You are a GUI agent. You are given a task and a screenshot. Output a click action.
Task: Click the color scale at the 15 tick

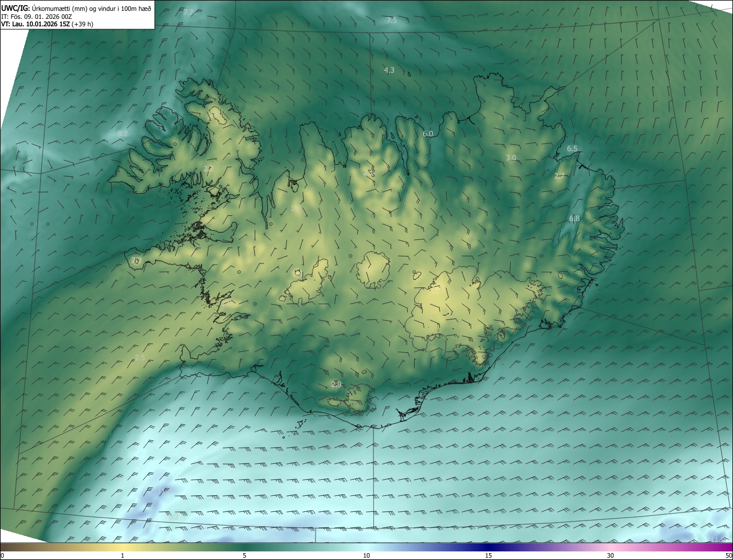coord(488,548)
